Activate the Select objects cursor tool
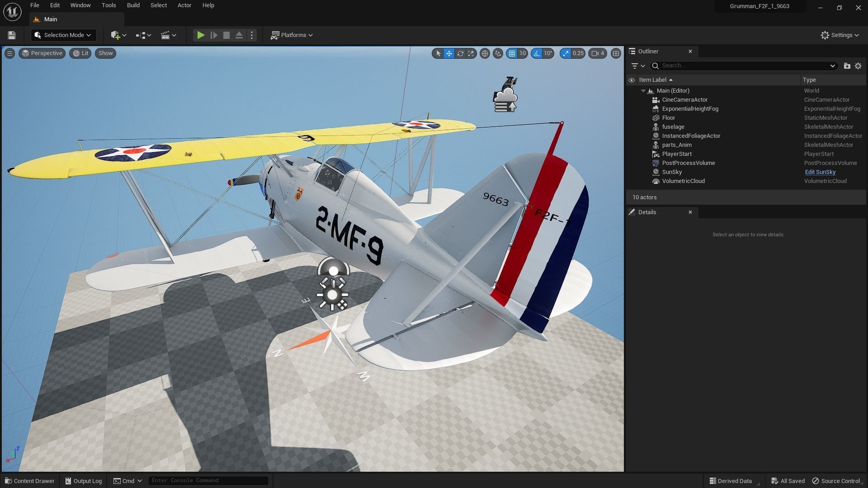Image resolution: width=868 pixels, height=488 pixels. pos(438,53)
